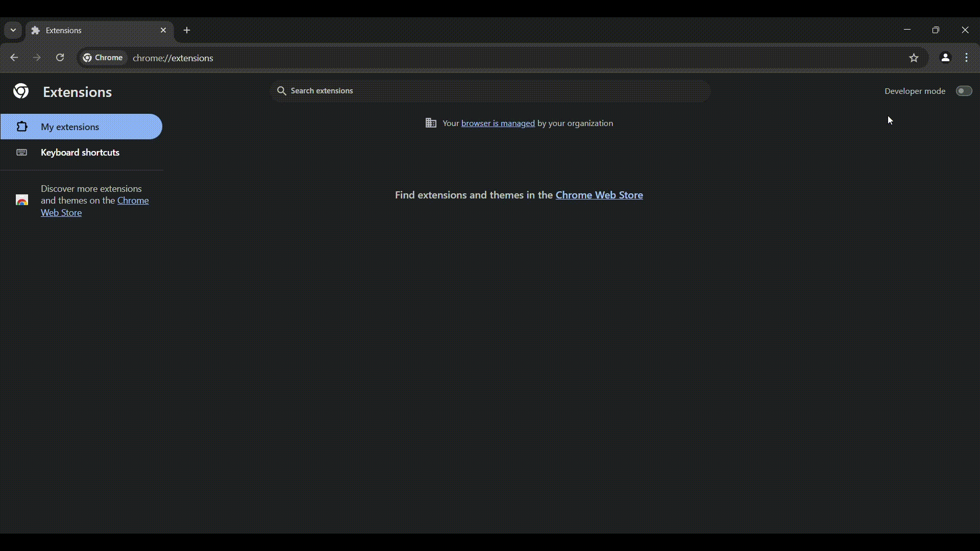The image size is (980, 551).
Task: Bookmark this page with the star icon
Action: click(x=914, y=58)
